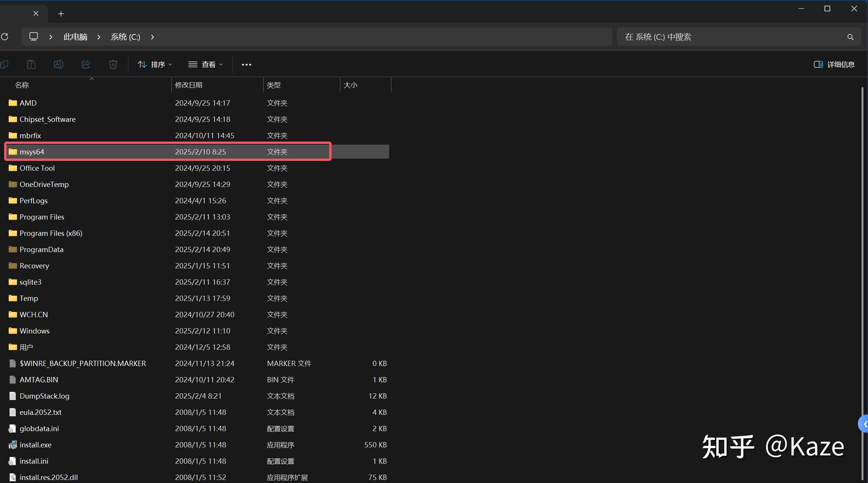Click the computer monitor icon in address bar
This screenshot has height=483, width=868.
[34, 37]
